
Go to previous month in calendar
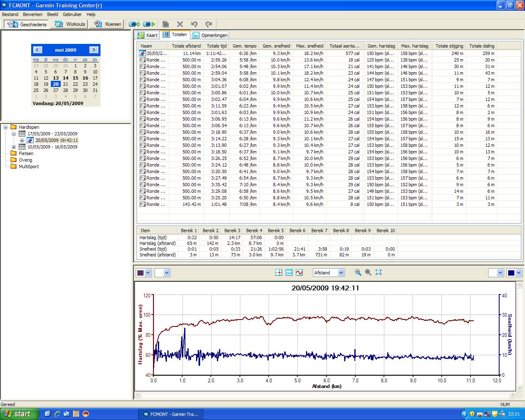pos(37,50)
